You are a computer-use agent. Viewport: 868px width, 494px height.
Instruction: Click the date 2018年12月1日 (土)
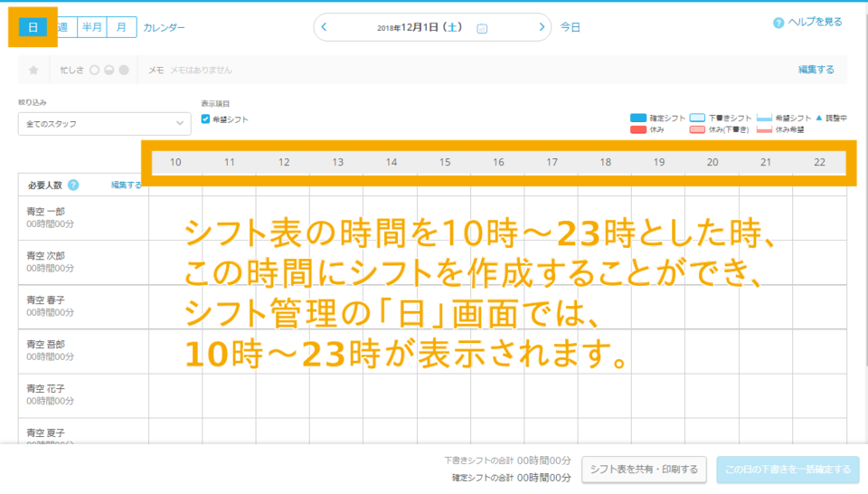420,28
